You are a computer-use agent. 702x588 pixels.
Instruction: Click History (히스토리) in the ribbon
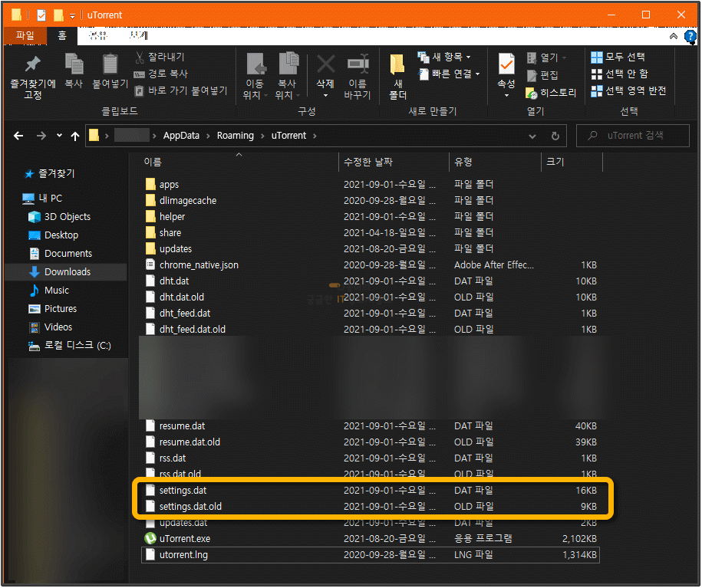pos(551,93)
